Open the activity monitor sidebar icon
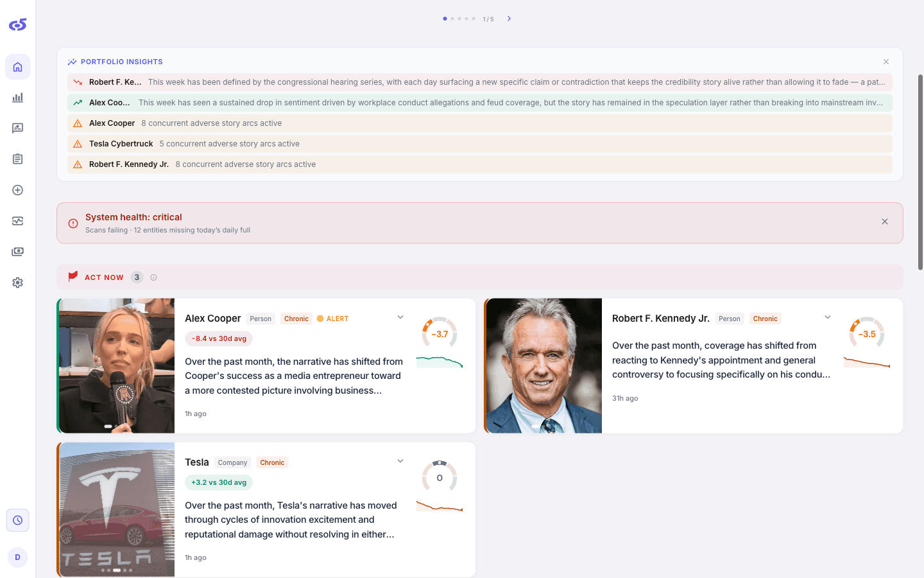The height and width of the screenshot is (578, 924). pos(17,221)
